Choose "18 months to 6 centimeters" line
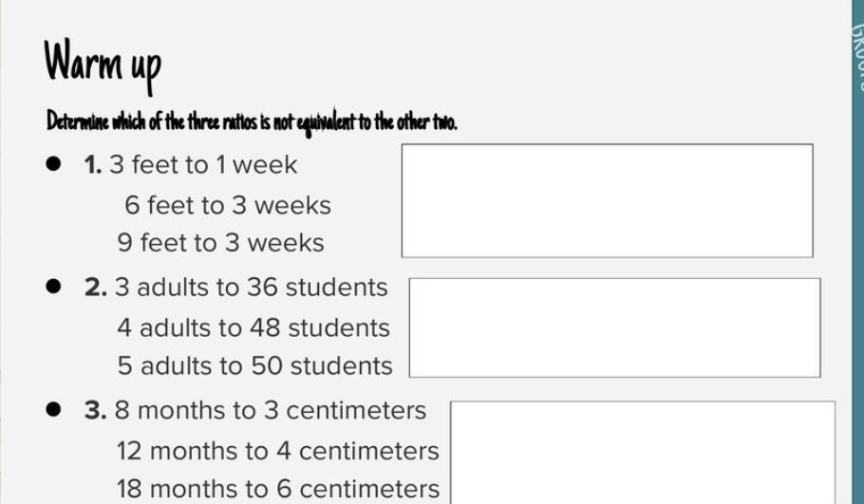The height and width of the screenshot is (504, 864). click(x=277, y=489)
